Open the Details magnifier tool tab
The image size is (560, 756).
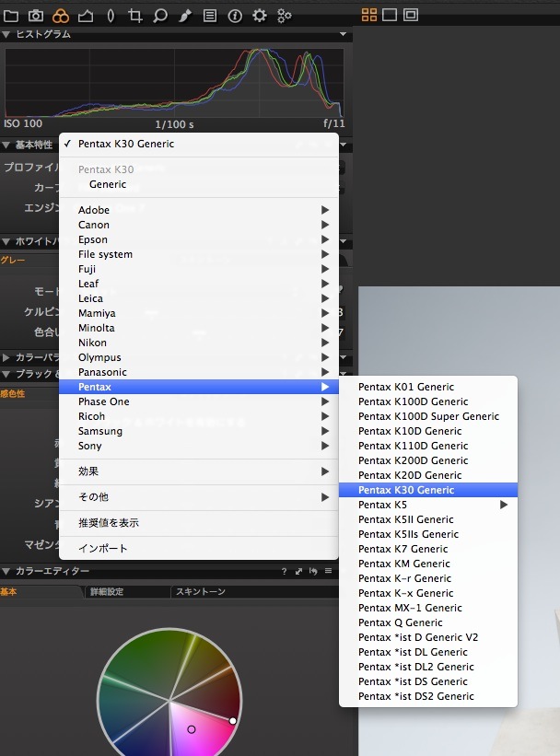pyautogui.click(x=159, y=16)
